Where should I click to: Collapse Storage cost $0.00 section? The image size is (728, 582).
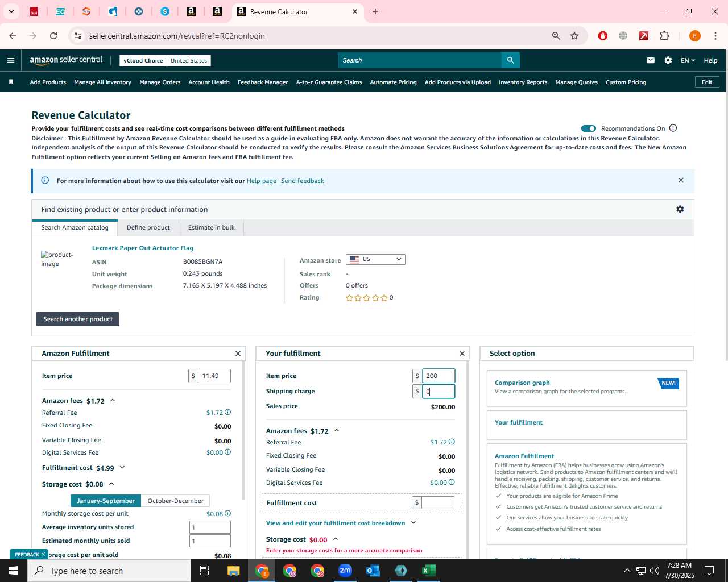pos(336,539)
